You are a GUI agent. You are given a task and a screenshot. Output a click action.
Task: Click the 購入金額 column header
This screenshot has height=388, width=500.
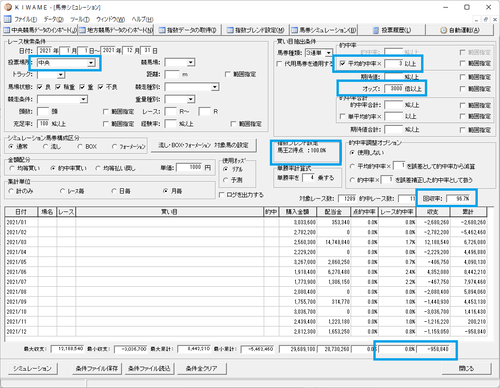point(297,212)
